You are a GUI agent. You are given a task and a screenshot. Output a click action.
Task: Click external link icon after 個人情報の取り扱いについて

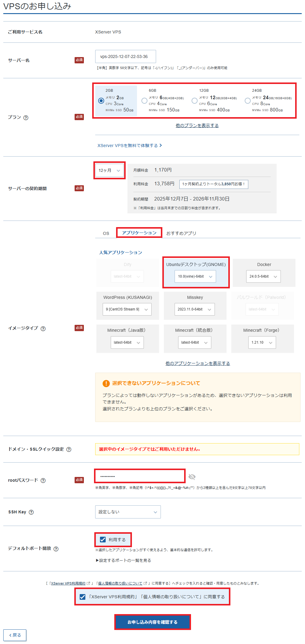[145, 583]
